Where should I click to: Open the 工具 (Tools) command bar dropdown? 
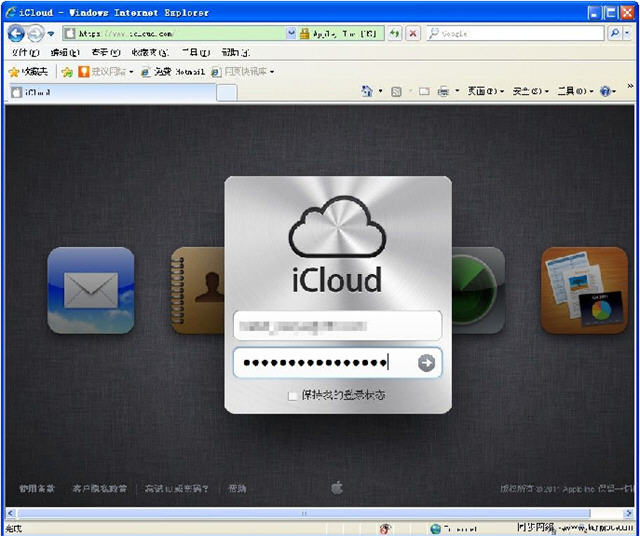[x=575, y=91]
